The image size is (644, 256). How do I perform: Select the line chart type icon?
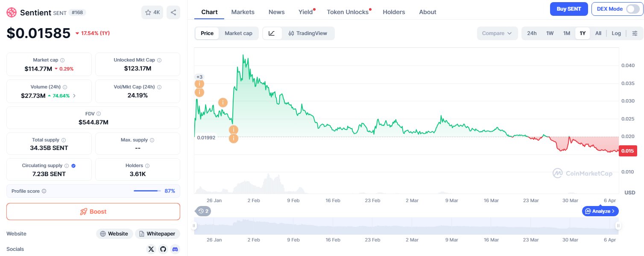(272, 33)
